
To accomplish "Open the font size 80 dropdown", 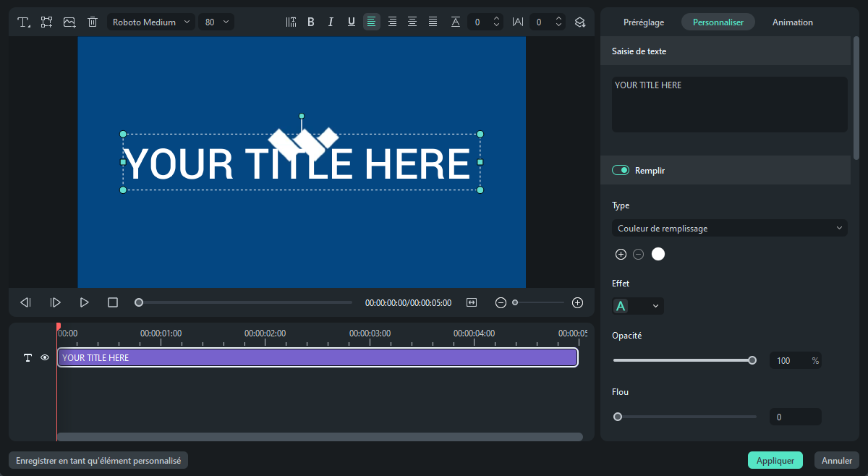I will coord(216,22).
